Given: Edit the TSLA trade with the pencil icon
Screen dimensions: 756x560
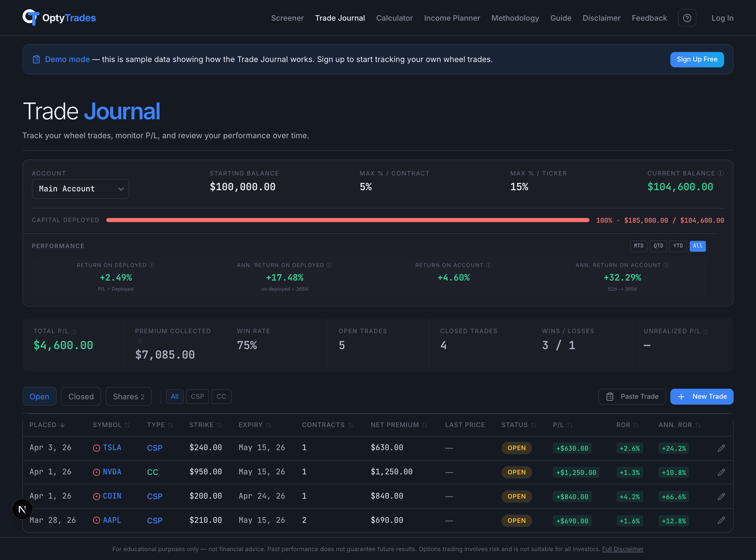Looking at the screenshot, I should tap(721, 448).
